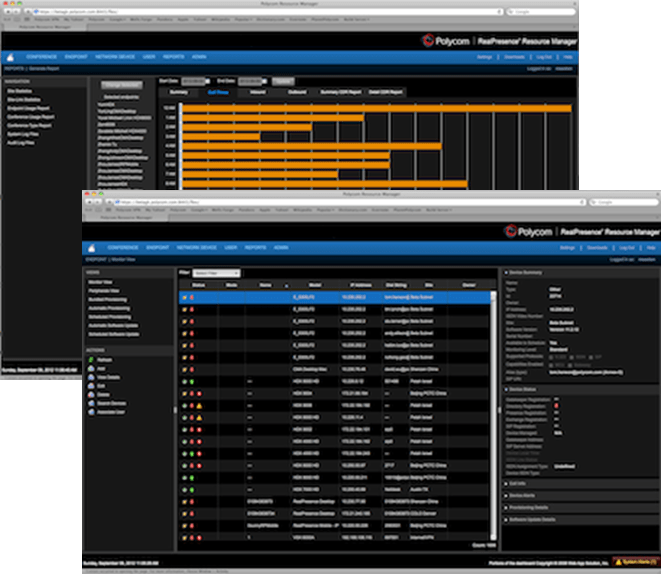Viewport: 661px width, 574px height.
Task: Select the HDX 7000 HD row
Action: tap(335, 490)
